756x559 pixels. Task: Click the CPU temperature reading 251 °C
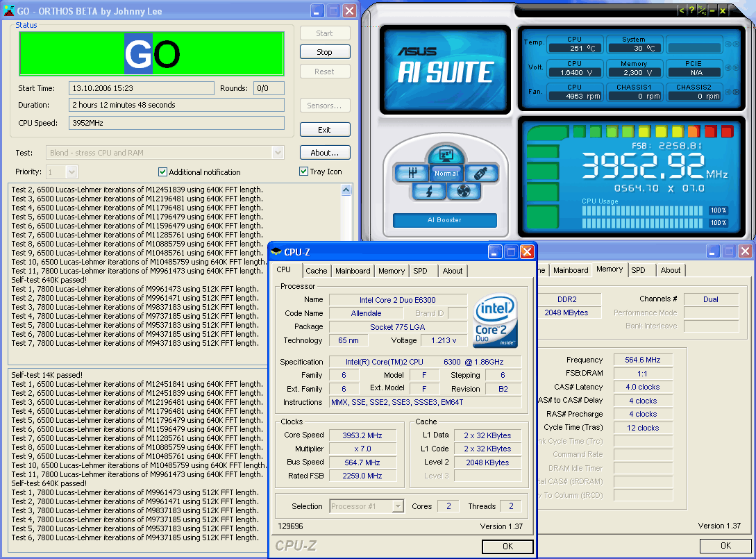(576, 48)
